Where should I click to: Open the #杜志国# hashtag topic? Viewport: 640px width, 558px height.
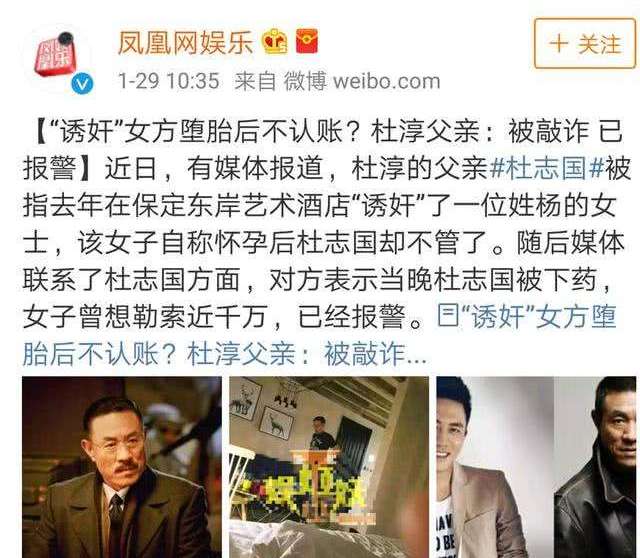tap(547, 168)
